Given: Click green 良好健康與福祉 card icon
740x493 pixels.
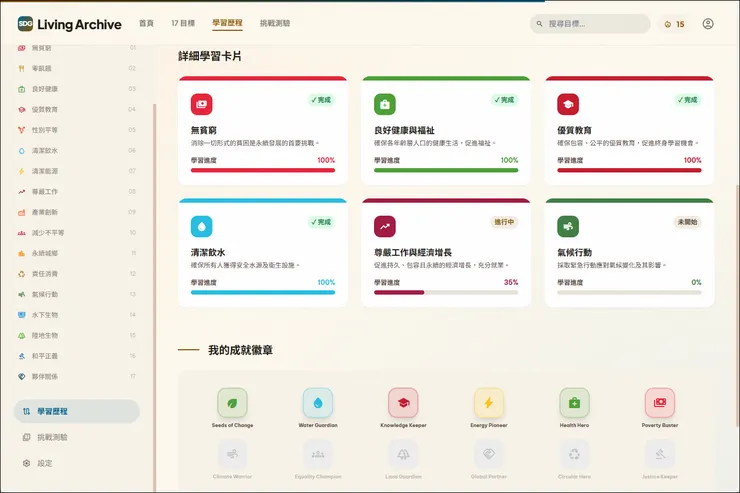Looking at the screenshot, I should click(385, 104).
